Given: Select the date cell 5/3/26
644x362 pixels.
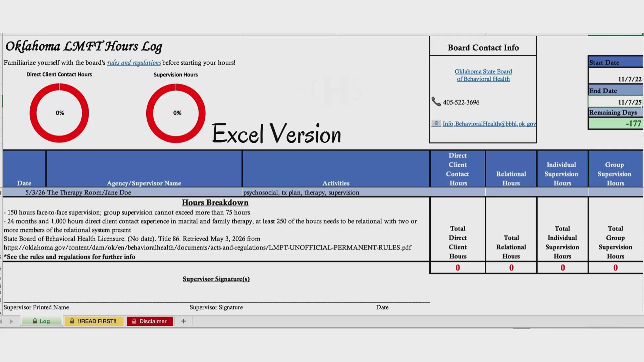Looking at the screenshot, I should 24,192.
